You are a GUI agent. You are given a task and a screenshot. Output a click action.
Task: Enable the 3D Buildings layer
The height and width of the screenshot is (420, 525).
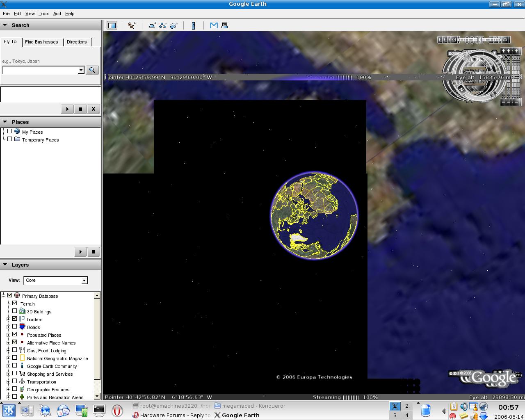pyautogui.click(x=15, y=311)
